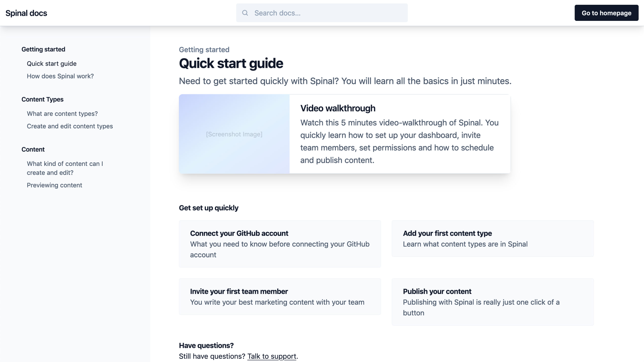Open Add your first content type card

tap(492, 238)
